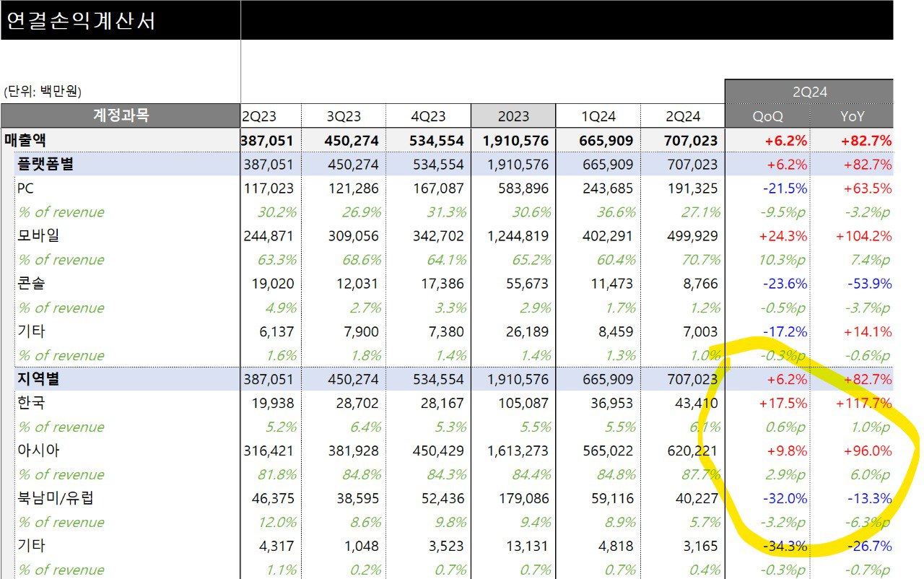This screenshot has height=579, width=924.
Task: Click the 4Q23 column header
Action: point(428,116)
